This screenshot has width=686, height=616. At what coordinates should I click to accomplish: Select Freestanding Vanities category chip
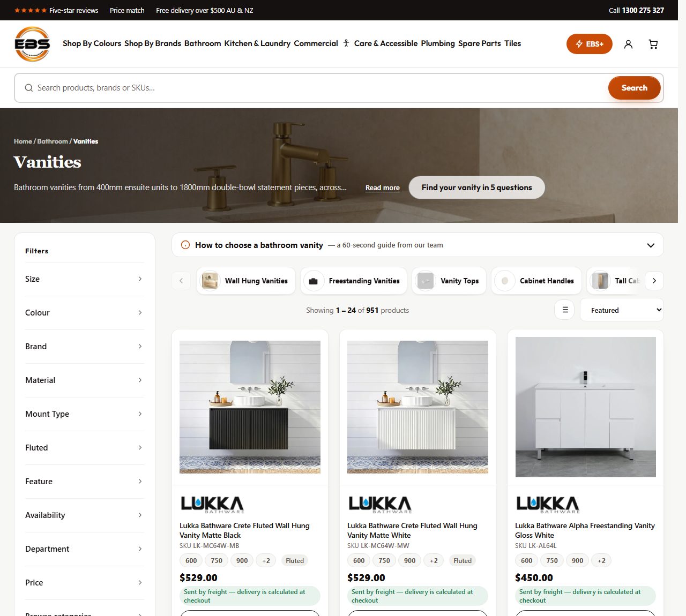coord(354,281)
